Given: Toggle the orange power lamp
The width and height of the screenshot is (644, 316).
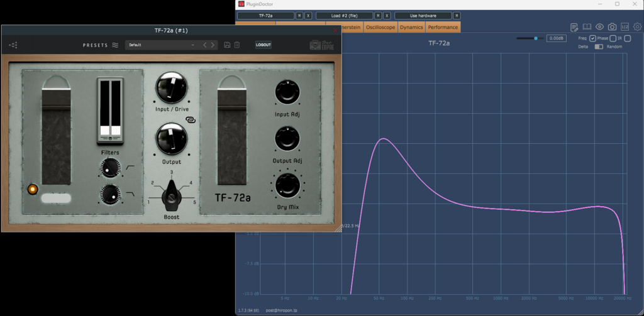Looking at the screenshot, I should click(x=33, y=189).
